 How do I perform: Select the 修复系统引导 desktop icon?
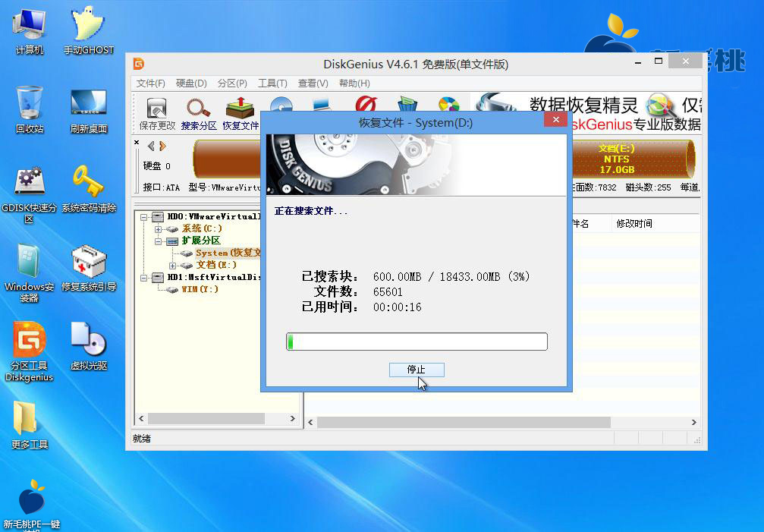pyautogui.click(x=88, y=268)
